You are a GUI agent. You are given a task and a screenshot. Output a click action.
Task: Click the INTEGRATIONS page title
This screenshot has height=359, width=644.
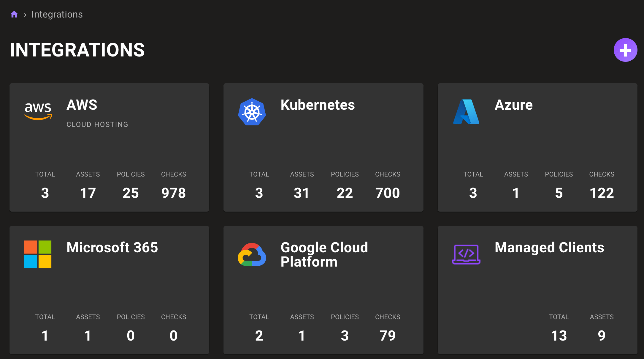point(77,50)
